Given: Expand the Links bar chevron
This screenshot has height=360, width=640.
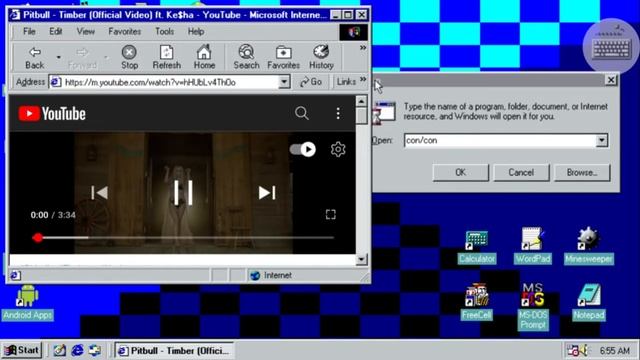Looking at the screenshot, I should click(x=363, y=80).
